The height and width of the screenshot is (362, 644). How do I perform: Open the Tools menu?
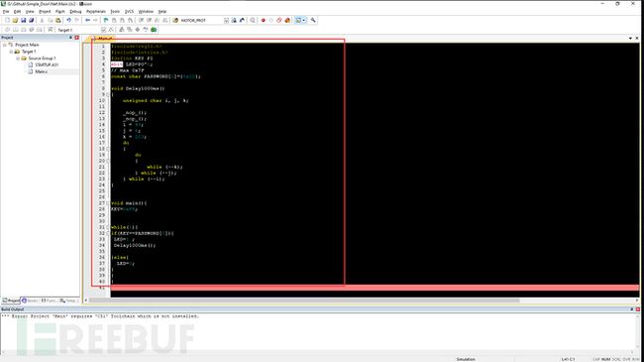[115, 12]
